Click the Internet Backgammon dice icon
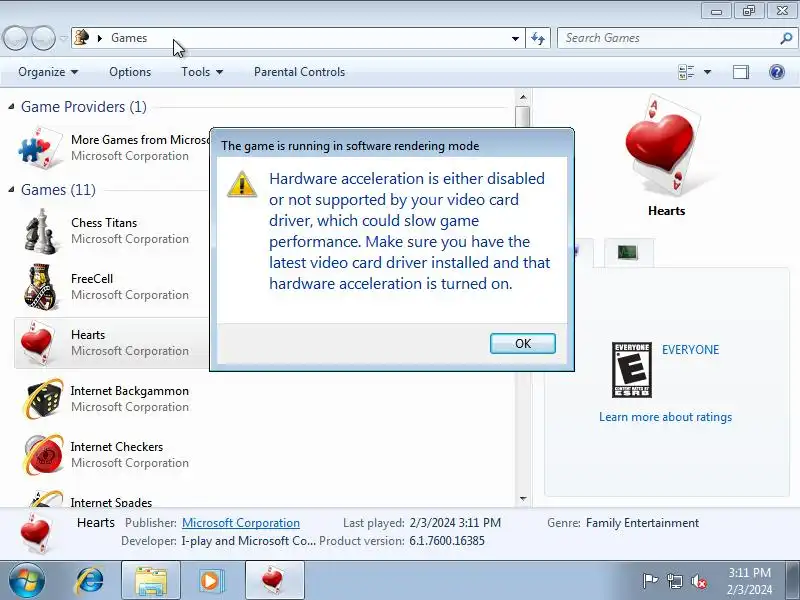The image size is (800, 600). coord(43,399)
